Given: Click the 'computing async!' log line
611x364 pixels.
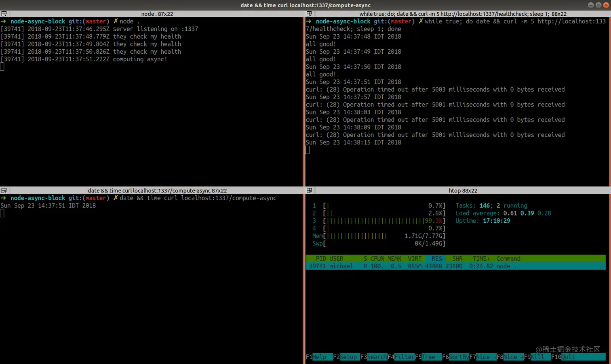Looking at the screenshot, I should pyautogui.click(x=84, y=59).
